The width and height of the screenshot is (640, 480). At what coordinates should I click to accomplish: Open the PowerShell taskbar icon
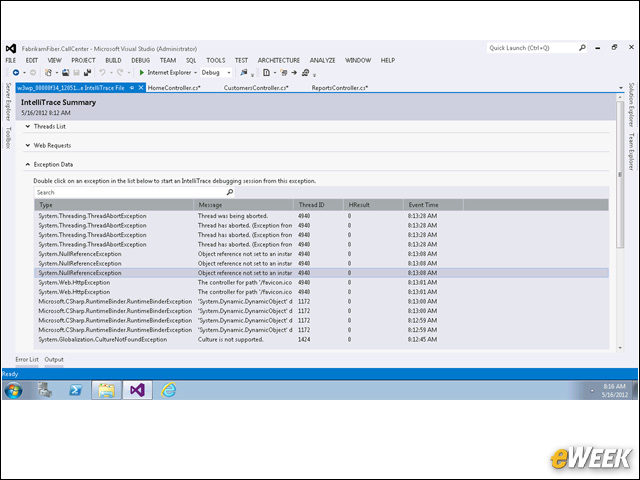(75, 391)
